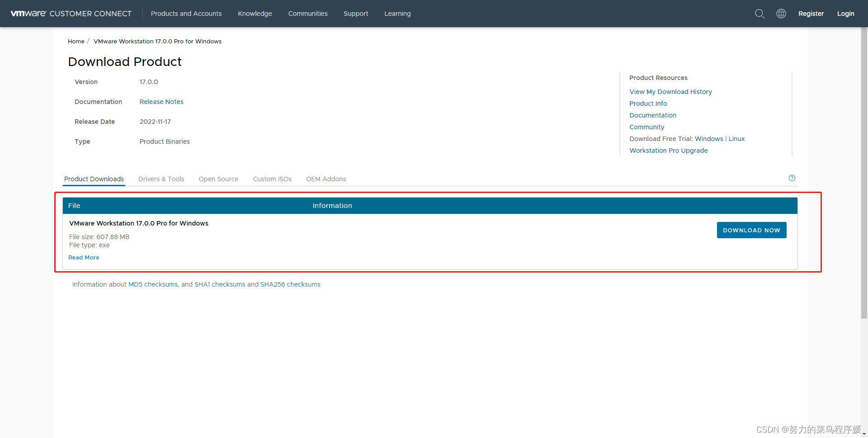Open SHA256 checksums information
Screen dimensions: 868x438
coord(290,284)
